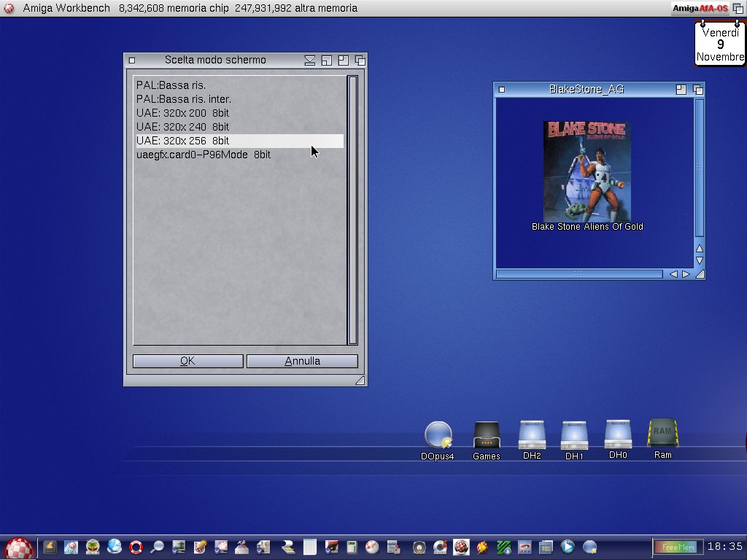This screenshot has height=560, width=747.
Task: Open the DH0 hard drive icon
Action: [618, 434]
